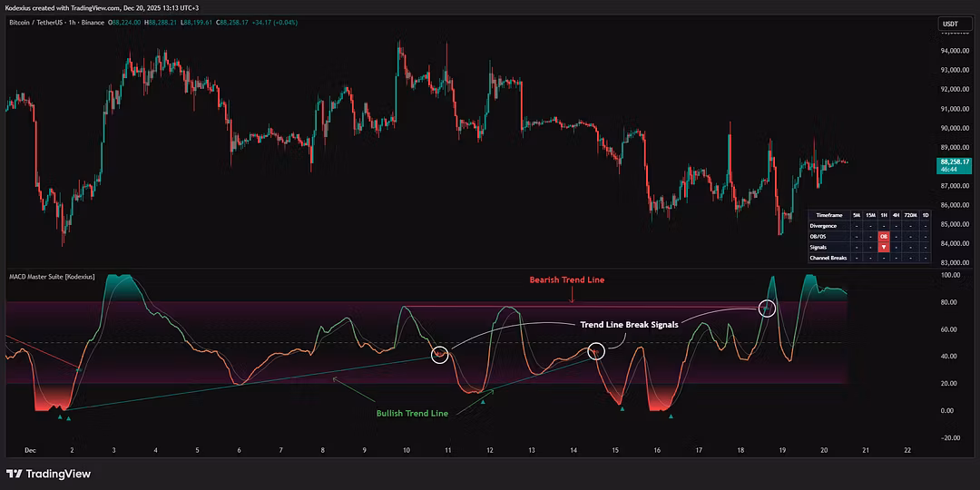
Task: Click the Trend Line Break Signals annotation
Action: 628,324
